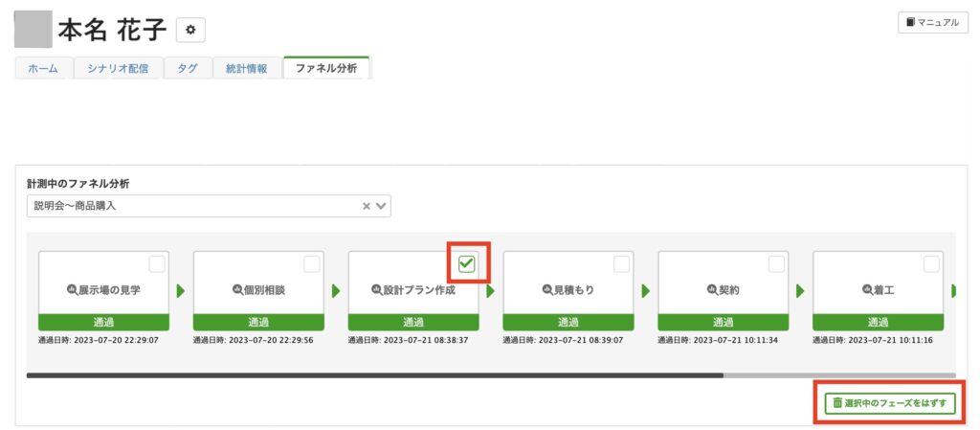Screen dimensions: 980x430
Task: Click magnifier icon on 展示場の見学 card
Action: coord(72,290)
